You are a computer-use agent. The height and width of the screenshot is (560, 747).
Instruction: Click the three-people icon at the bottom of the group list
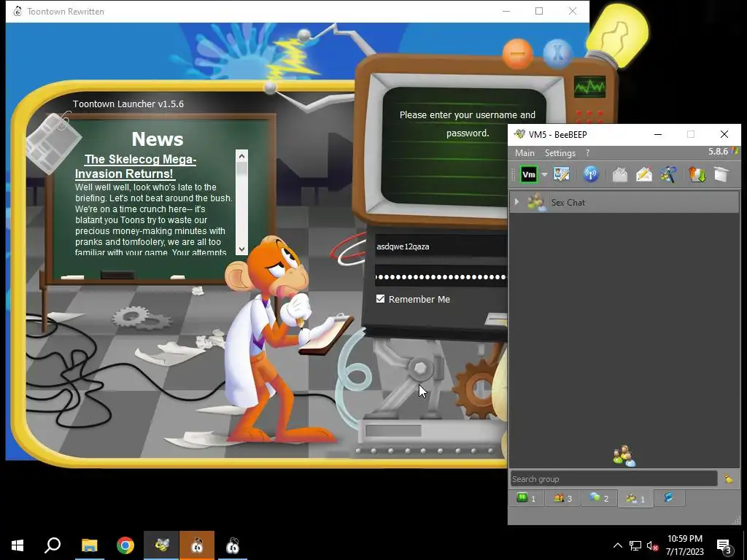coord(624,456)
